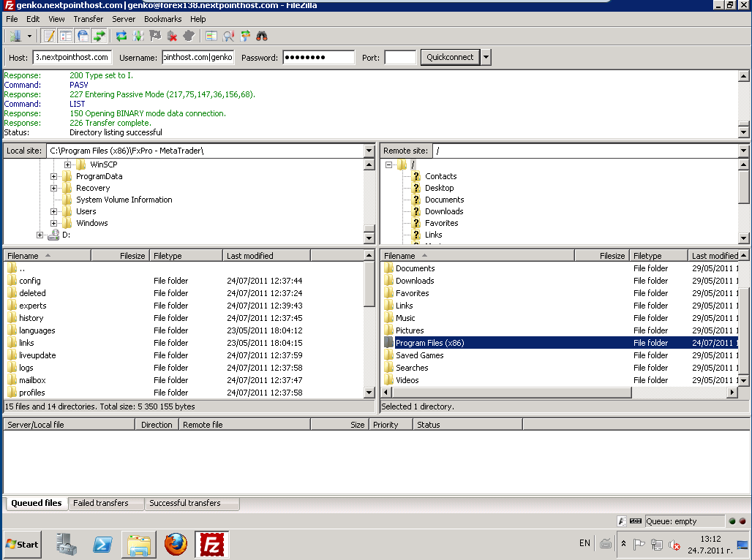Open the Local site path dropdown
The height and width of the screenshot is (560, 752).
(369, 151)
